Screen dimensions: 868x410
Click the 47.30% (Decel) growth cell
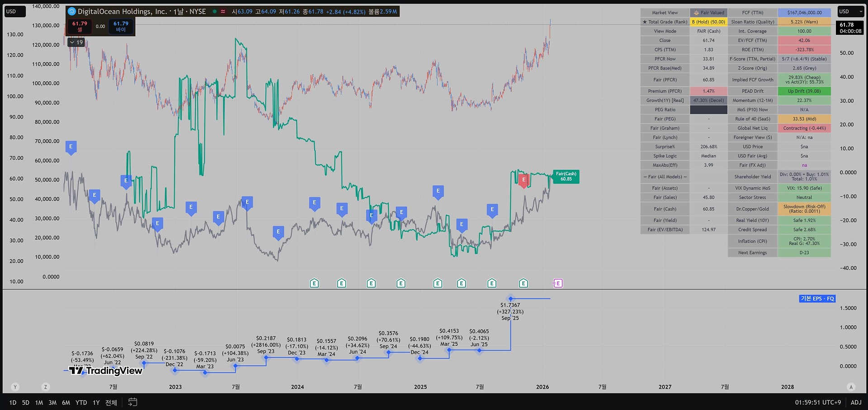click(x=708, y=100)
